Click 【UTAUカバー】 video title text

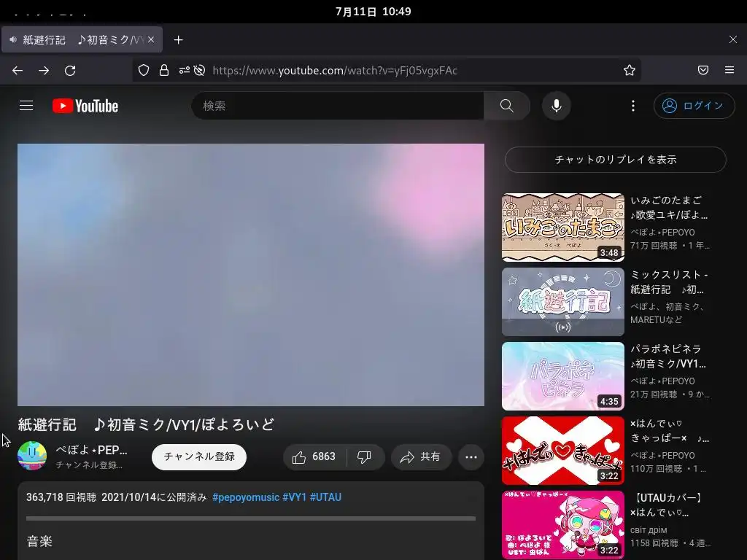[x=667, y=505]
